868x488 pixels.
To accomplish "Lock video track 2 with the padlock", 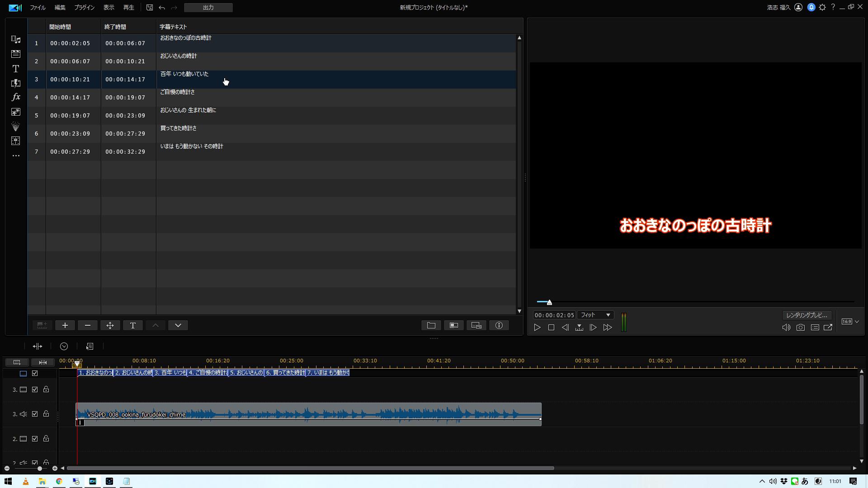I will (x=46, y=439).
